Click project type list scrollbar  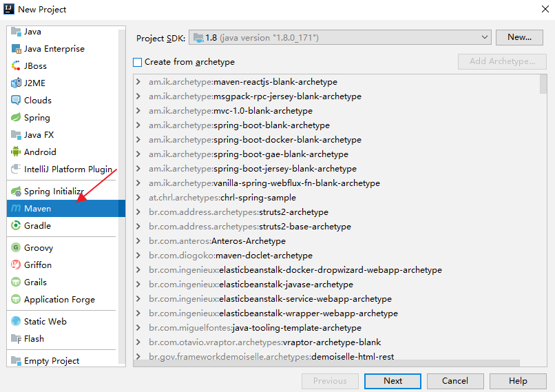pyautogui.click(x=122, y=197)
